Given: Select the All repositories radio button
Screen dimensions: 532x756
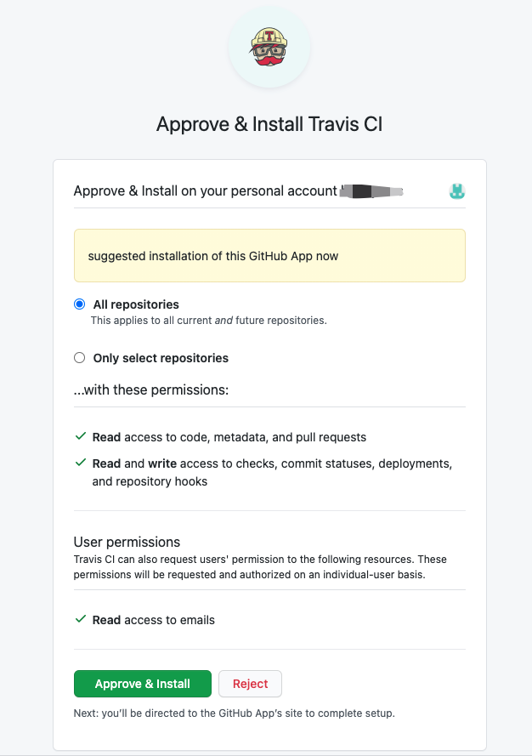Looking at the screenshot, I should (x=80, y=304).
